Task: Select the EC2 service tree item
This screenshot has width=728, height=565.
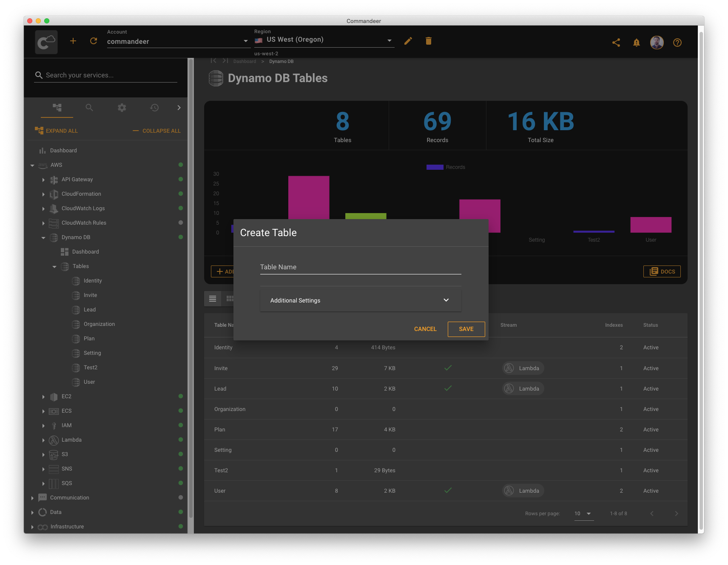Action: [x=66, y=397]
